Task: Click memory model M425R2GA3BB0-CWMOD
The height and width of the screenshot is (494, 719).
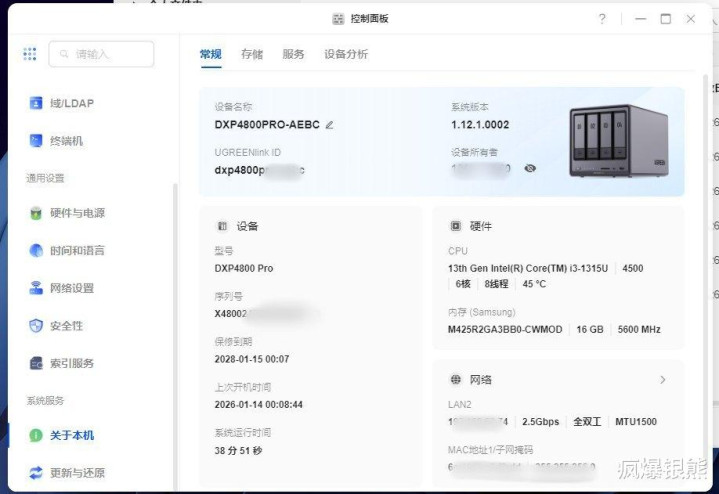Action: click(x=505, y=329)
